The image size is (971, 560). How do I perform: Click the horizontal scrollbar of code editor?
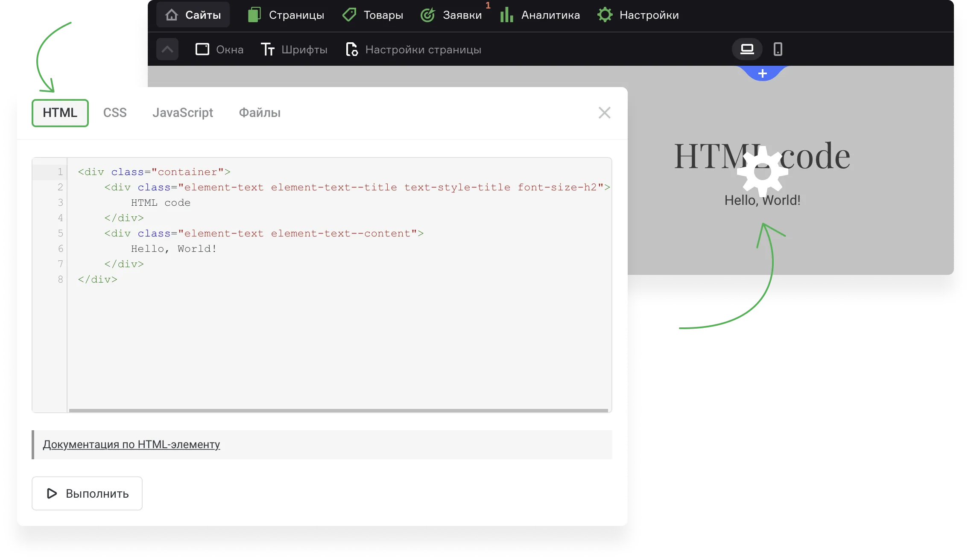click(338, 410)
